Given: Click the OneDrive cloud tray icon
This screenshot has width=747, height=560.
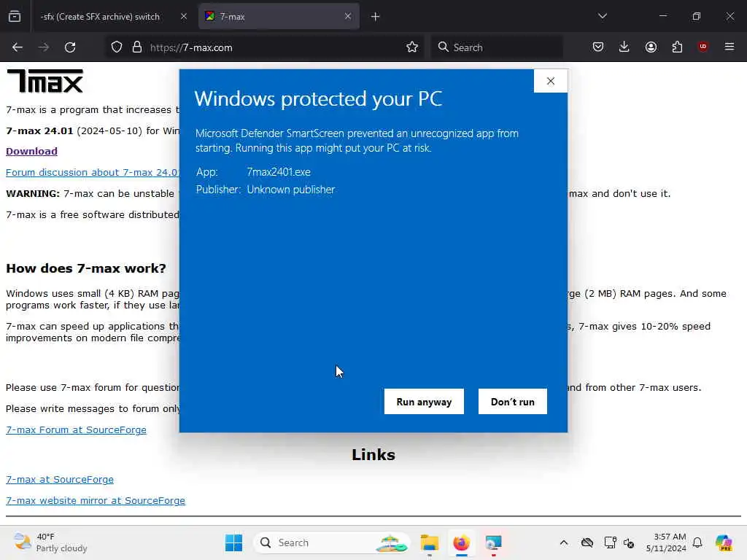Looking at the screenshot, I should pos(587,542).
